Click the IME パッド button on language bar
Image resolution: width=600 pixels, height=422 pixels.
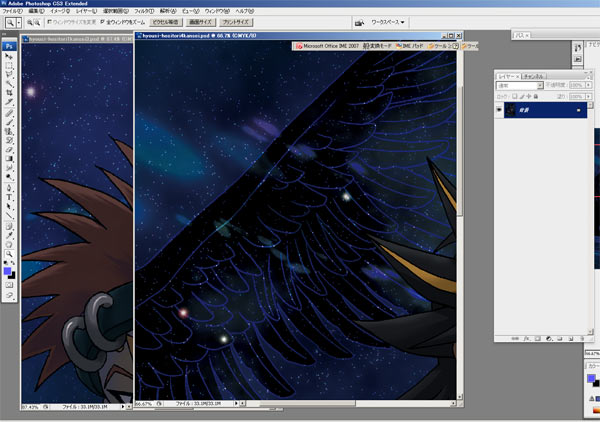410,46
